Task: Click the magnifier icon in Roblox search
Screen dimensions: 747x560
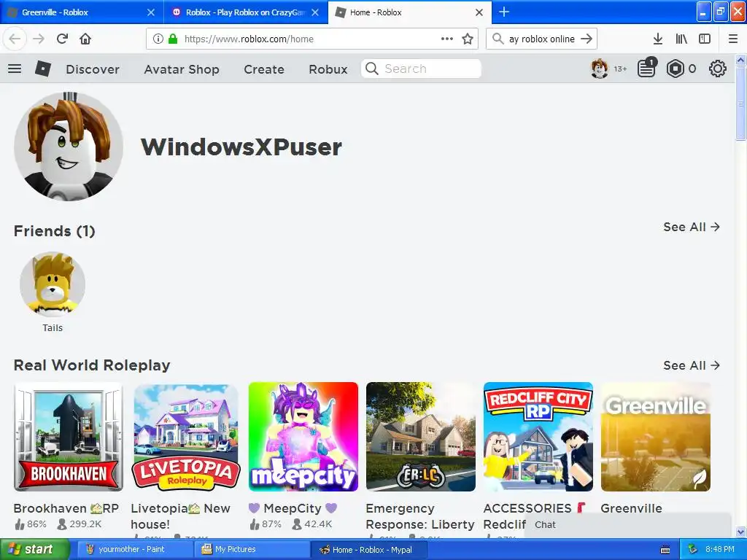Action: 371,69
